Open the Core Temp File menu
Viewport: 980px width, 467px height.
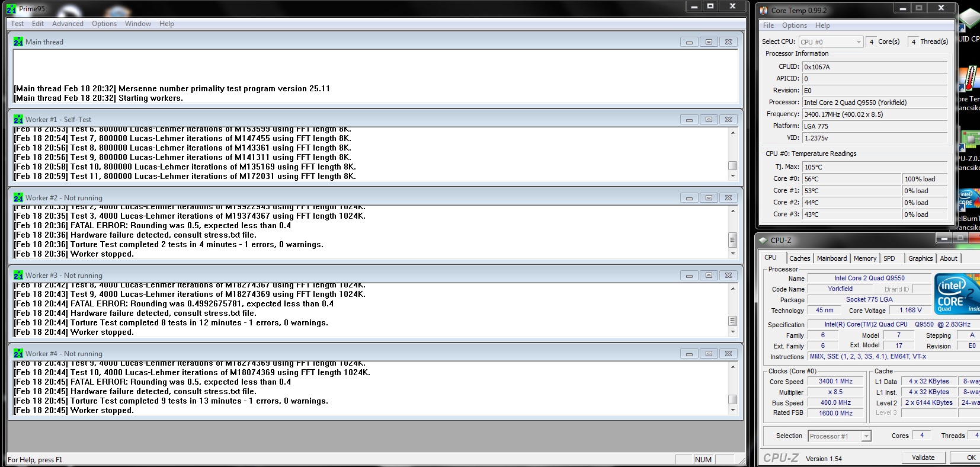tap(768, 25)
